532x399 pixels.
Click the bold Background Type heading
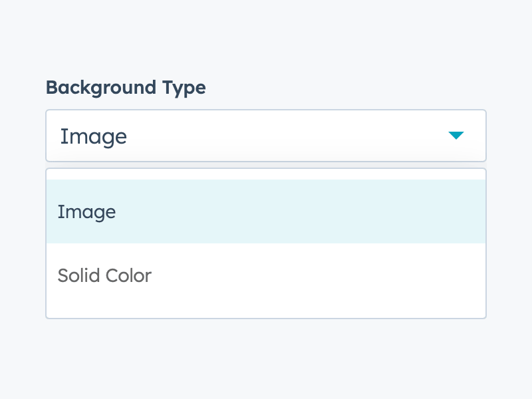(x=126, y=87)
